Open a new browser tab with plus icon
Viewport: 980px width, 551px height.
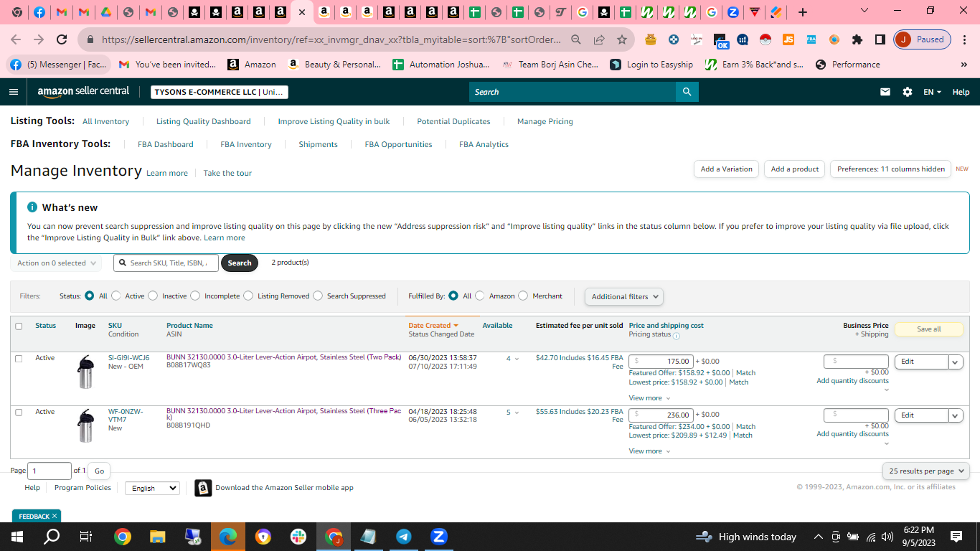click(803, 12)
